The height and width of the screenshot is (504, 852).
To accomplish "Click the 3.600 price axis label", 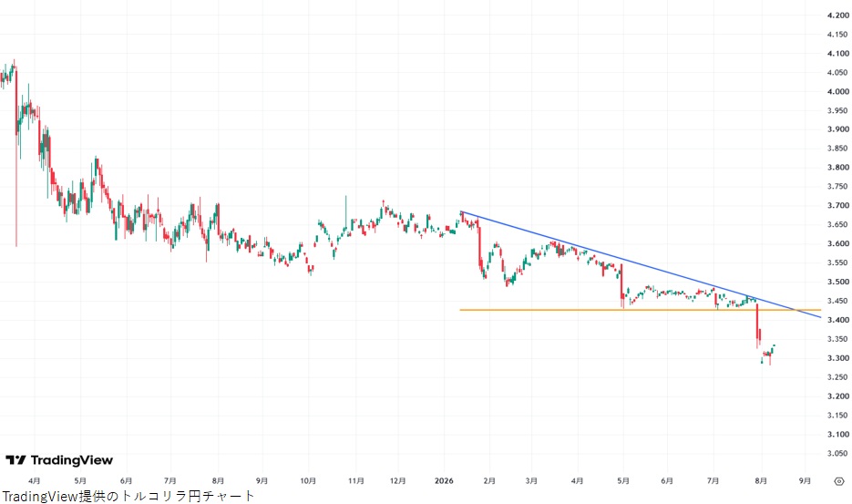I will [x=837, y=243].
